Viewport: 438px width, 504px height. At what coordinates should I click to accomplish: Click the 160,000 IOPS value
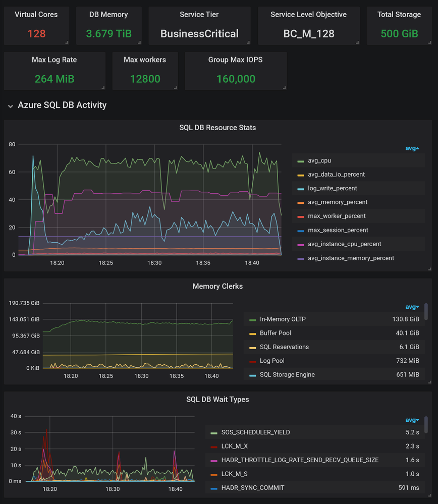coord(236,79)
